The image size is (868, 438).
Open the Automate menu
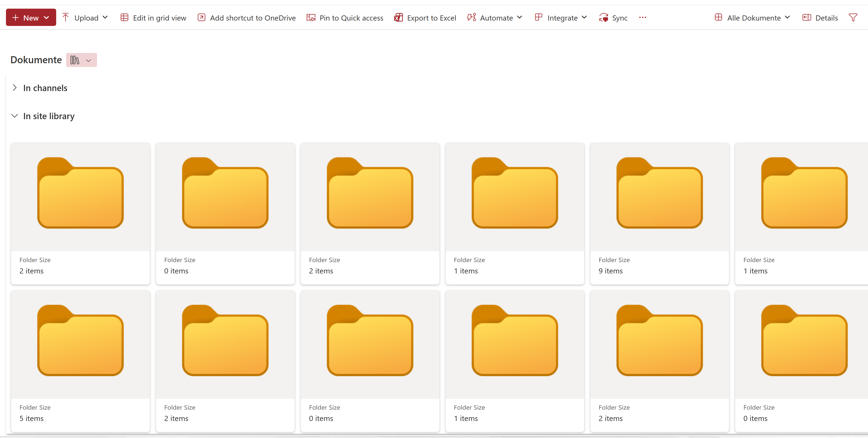point(495,18)
